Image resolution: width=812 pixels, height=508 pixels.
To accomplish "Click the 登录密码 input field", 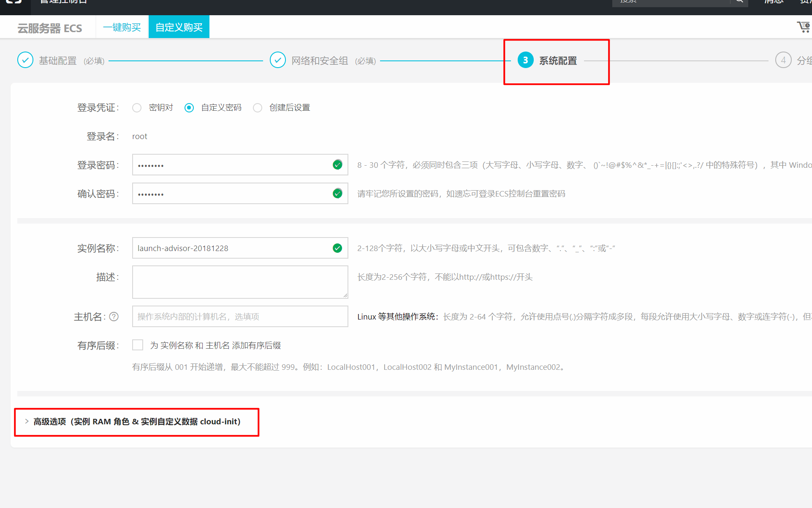I will (240, 165).
